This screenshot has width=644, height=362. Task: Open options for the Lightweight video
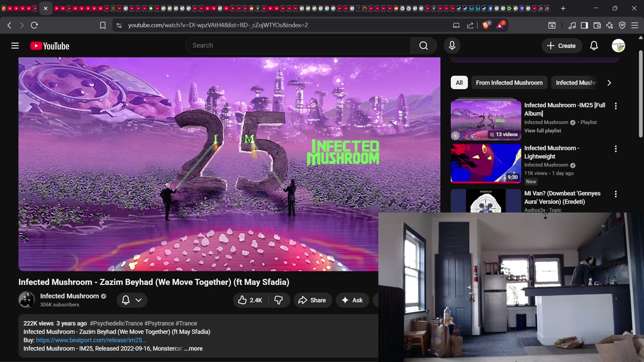click(615, 149)
